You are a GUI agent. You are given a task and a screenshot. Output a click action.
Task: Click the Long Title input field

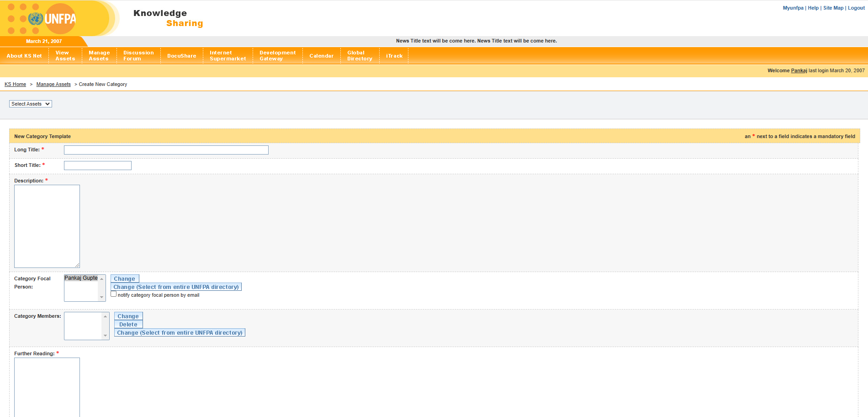coord(166,150)
